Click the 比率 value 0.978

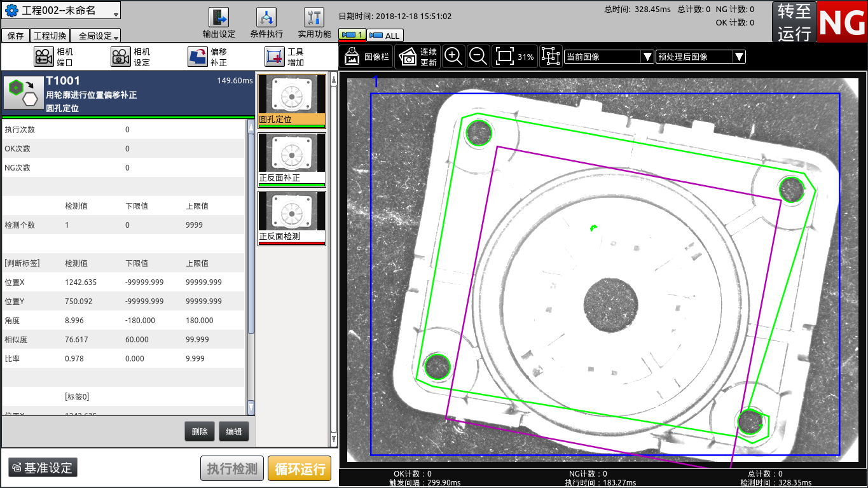74,358
